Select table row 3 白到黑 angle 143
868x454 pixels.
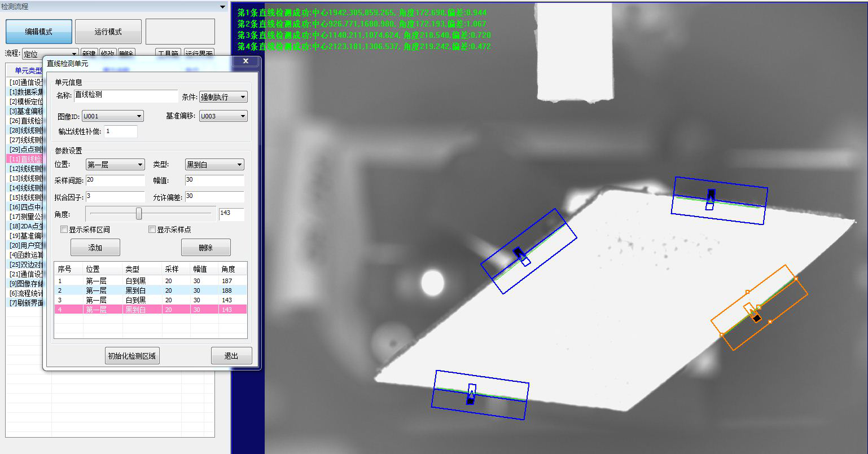click(x=151, y=300)
